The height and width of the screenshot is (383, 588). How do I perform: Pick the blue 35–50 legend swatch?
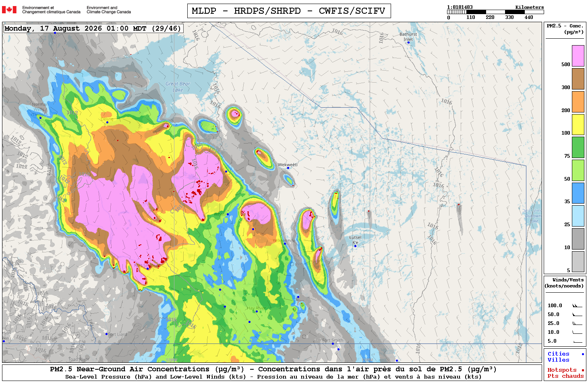tap(578, 193)
